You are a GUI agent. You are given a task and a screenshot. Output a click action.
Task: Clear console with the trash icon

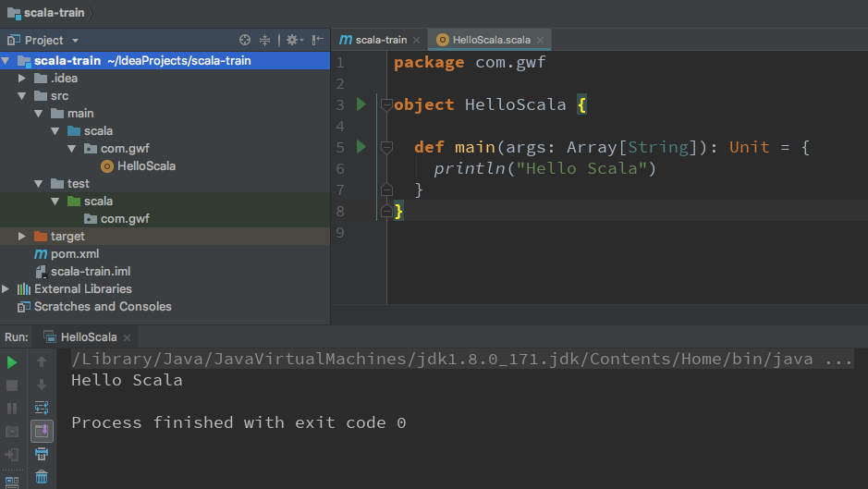42,477
